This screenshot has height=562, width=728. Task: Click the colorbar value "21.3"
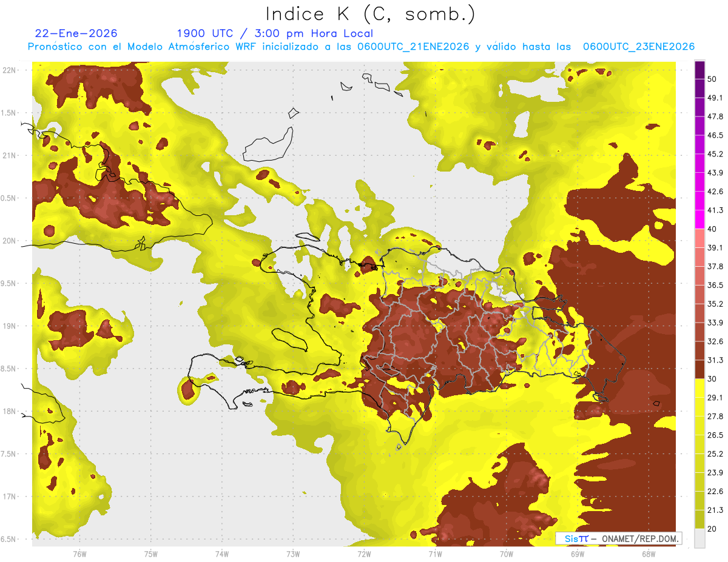(x=715, y=510)
